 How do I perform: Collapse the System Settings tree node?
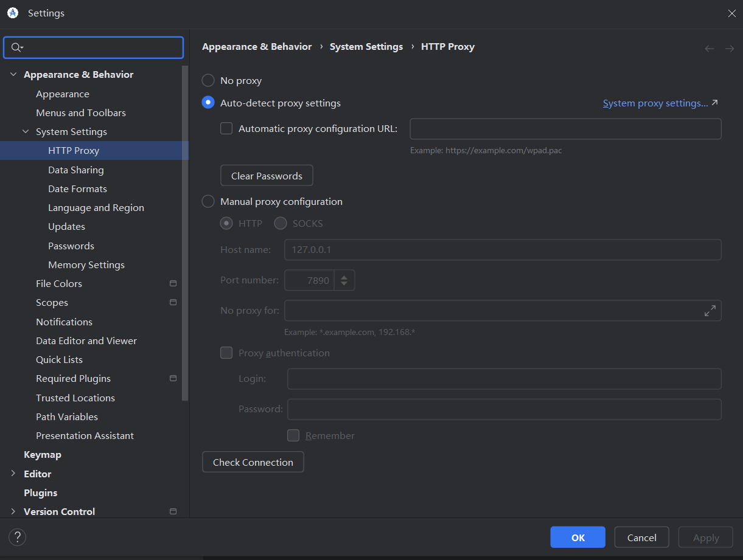pyautogui.click(x=26, y=131)
